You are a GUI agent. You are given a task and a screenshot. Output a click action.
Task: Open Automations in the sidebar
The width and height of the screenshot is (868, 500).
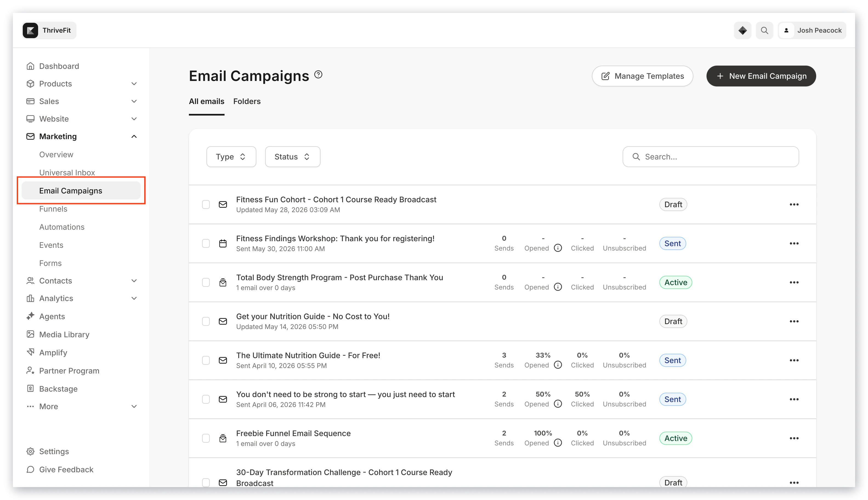pos(62,227)
